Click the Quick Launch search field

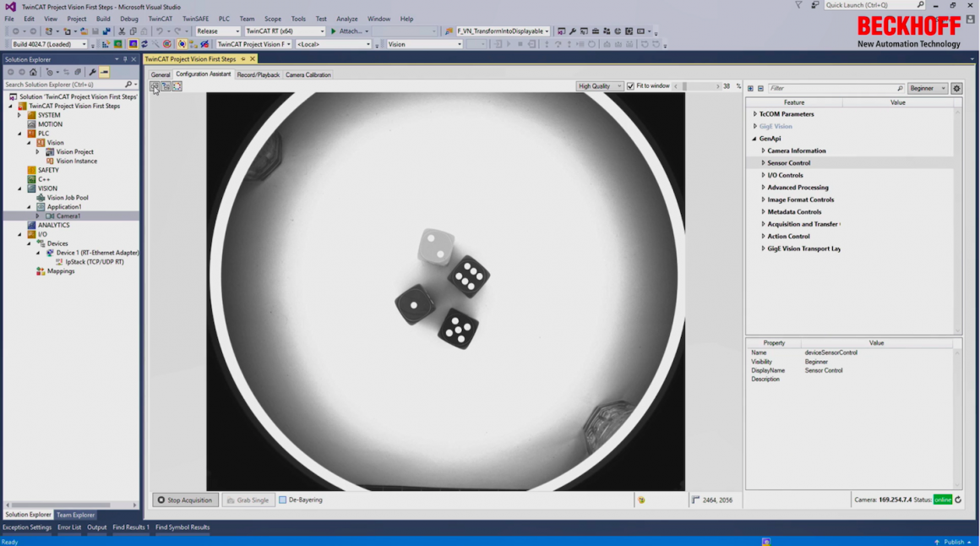coord(874,5)
